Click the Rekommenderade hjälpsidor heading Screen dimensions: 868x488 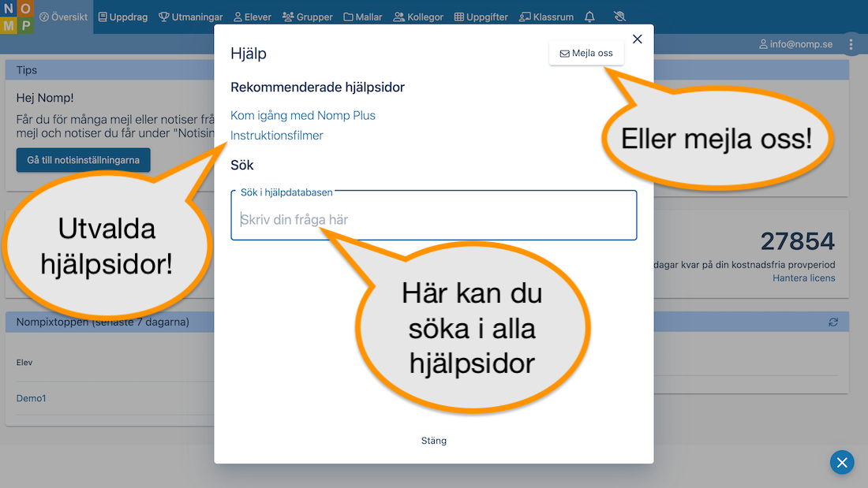coord(317,87)
